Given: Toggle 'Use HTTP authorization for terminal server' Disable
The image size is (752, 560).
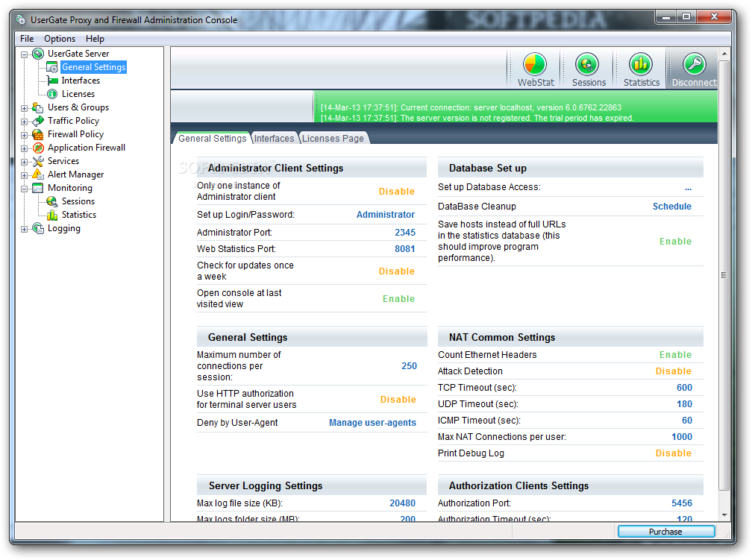Looking at the screenshot, I should pos(398,400).
